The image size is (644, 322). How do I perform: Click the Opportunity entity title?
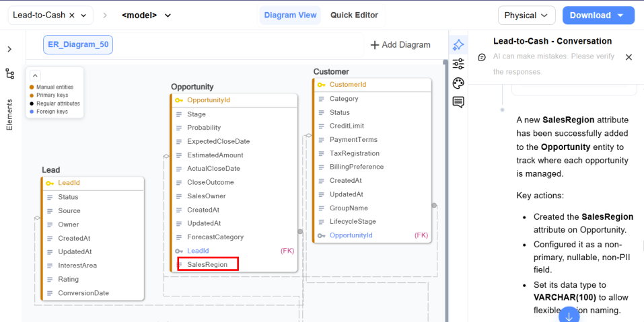192,87
